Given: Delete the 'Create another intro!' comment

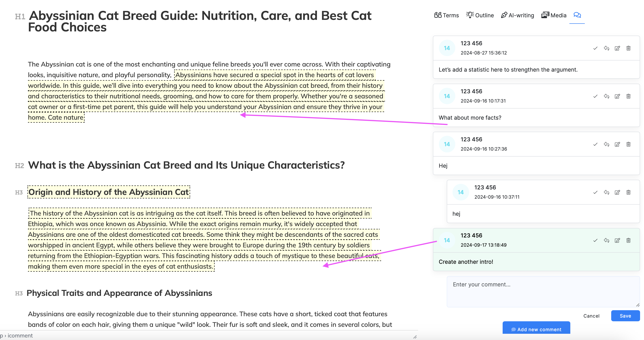Looking at the screenshot, I should tap(628, 240).
